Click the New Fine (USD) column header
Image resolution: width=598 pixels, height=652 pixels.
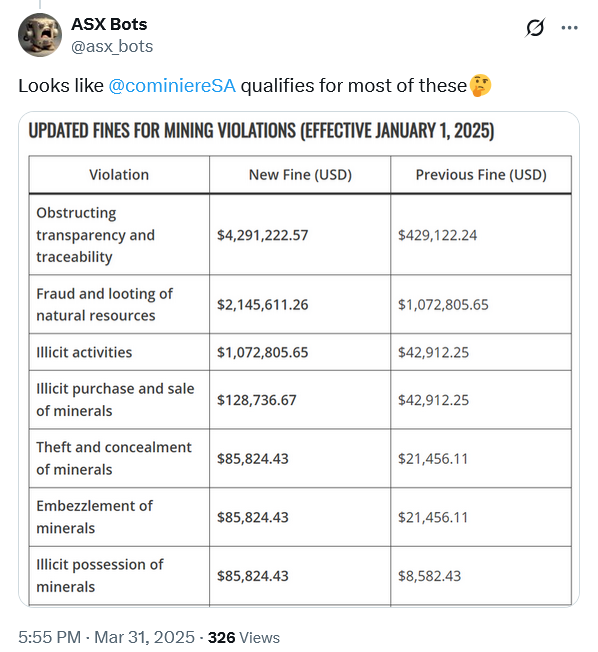(300, 175)
